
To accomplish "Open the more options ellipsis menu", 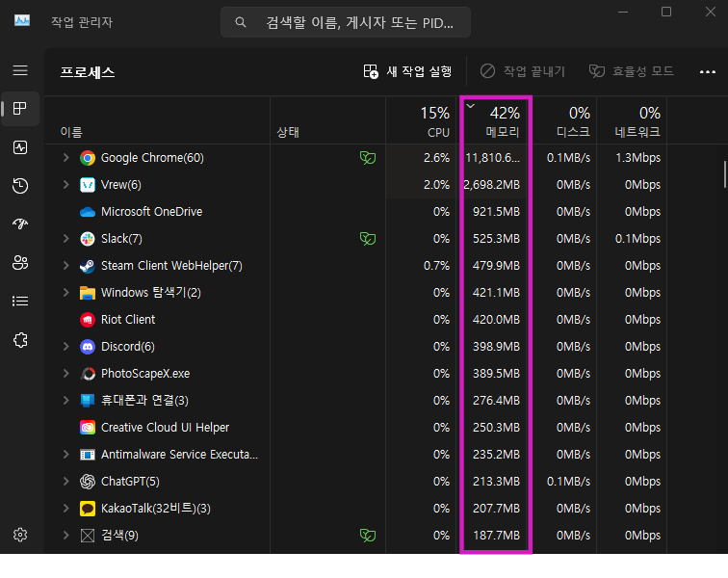I will 708,72.
